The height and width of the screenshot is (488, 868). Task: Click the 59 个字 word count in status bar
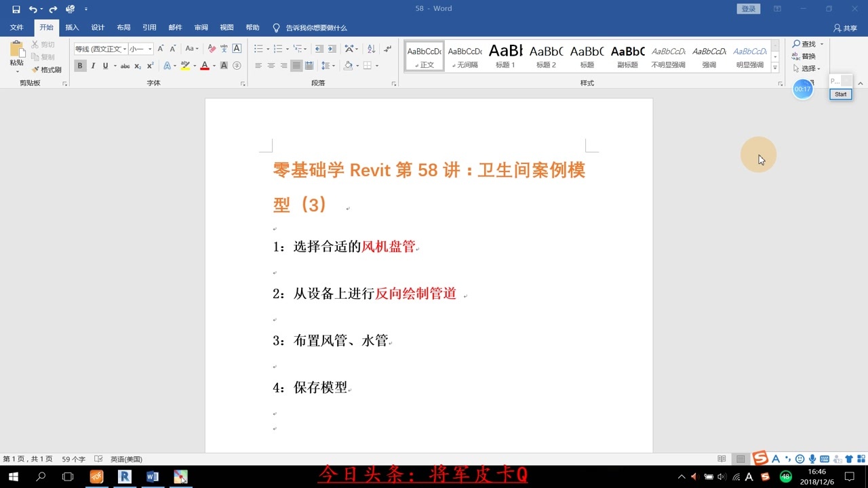point(73,459)
